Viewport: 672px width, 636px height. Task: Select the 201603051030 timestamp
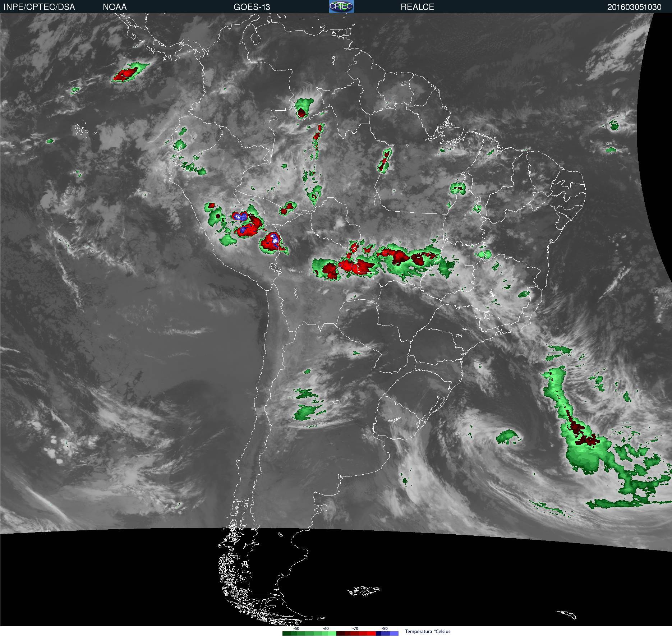(634, 7)
